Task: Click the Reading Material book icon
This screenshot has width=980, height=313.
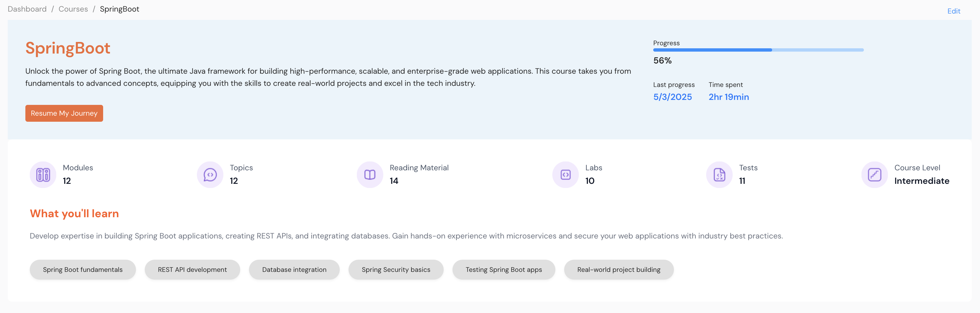Action: pyautogui.click(x=370, y=175)
